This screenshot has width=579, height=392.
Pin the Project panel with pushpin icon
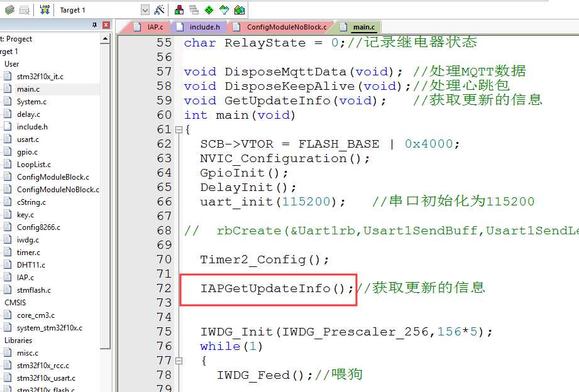point(94,25)
